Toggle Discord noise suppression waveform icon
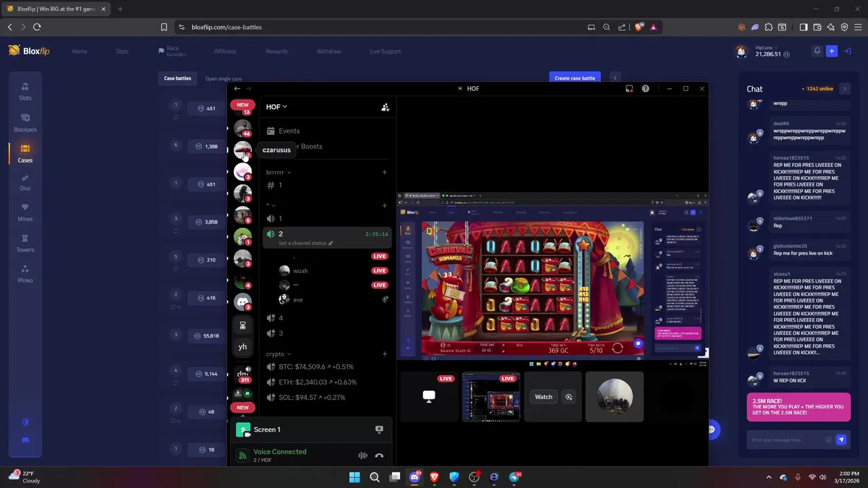The width and height of the screenshot is (868, 488). [x=363, y=455]
